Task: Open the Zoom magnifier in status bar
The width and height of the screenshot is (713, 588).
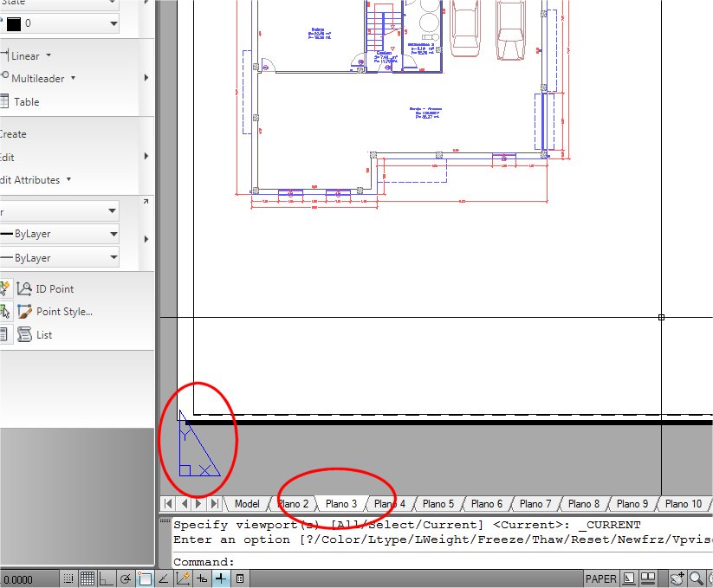Action: click(x=696, y=578)
